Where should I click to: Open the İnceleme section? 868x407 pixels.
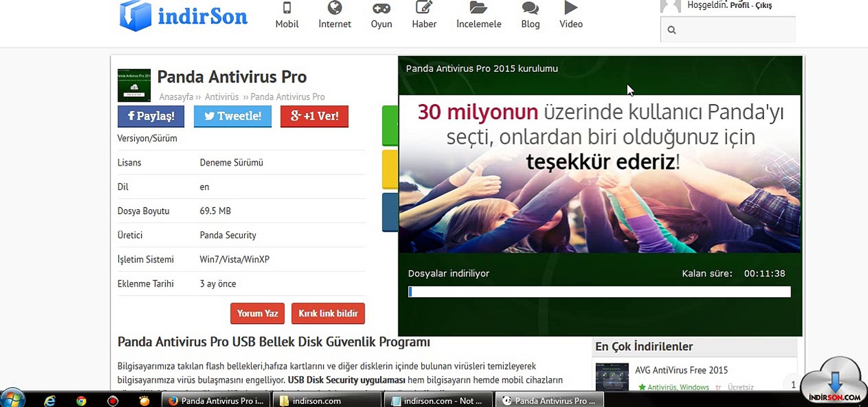pos(479,15)
